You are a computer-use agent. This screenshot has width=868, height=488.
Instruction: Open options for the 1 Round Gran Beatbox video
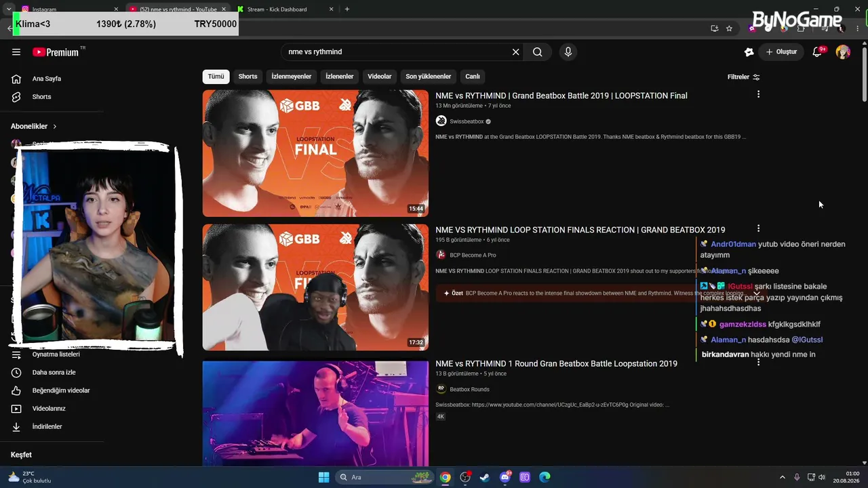pyautogui.click(x=758, y=363)
